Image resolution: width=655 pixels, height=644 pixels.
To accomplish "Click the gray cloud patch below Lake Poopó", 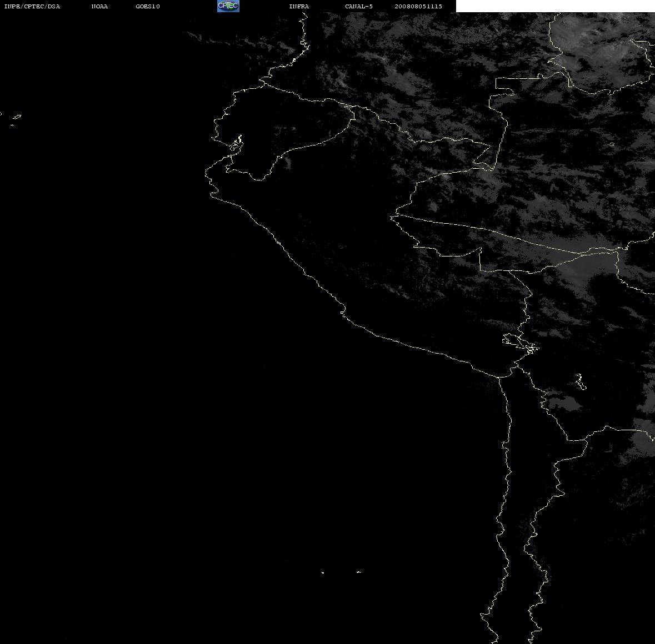I will 564,404.
